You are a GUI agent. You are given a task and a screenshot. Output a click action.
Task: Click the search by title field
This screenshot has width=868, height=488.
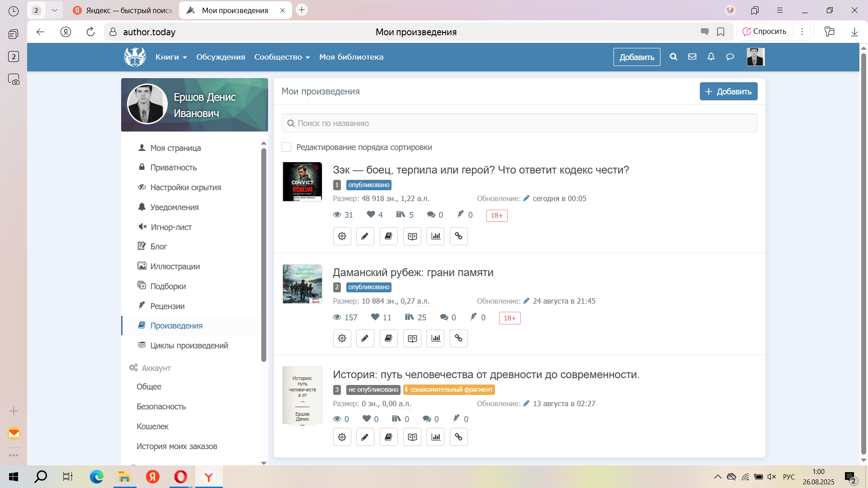coord(519,123)
